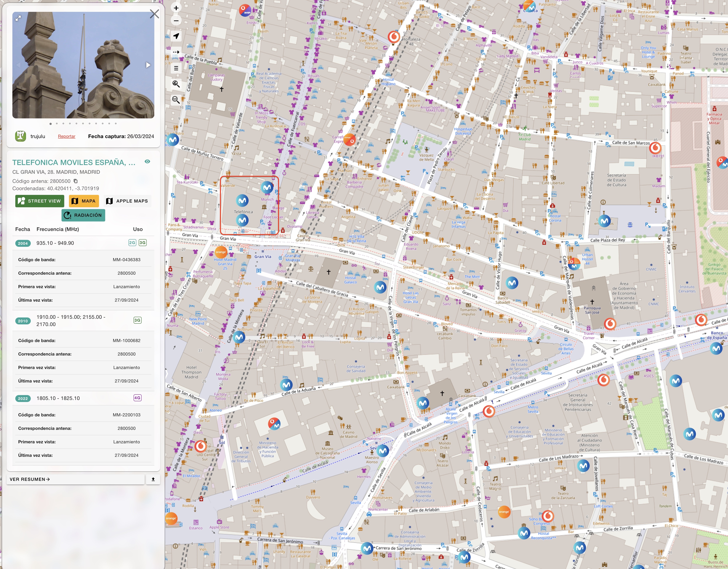Viewport: 728px width, 569px height.
Task: Copy the antenna code 2800500
Action: pos(76,181)
